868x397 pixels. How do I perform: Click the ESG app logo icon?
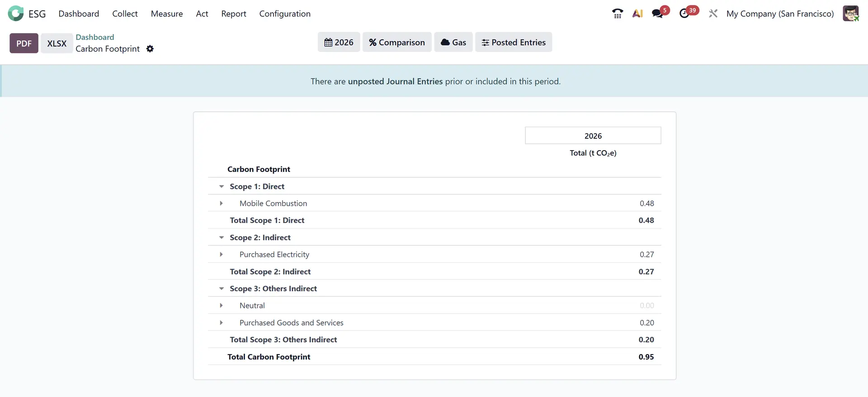click(16, 14)
